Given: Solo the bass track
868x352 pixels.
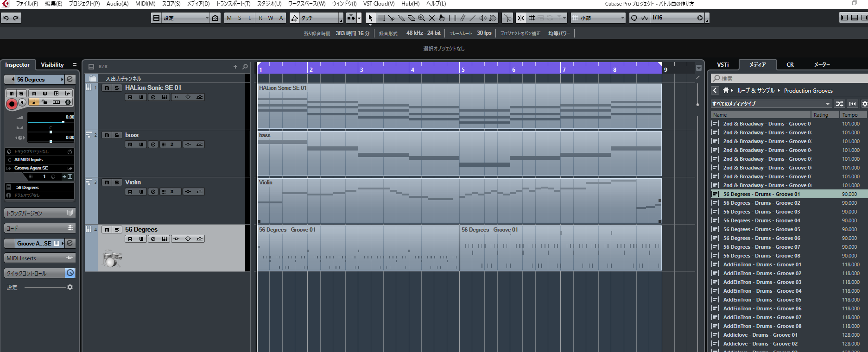Looking at the screenshot, I should pos(117,135).
